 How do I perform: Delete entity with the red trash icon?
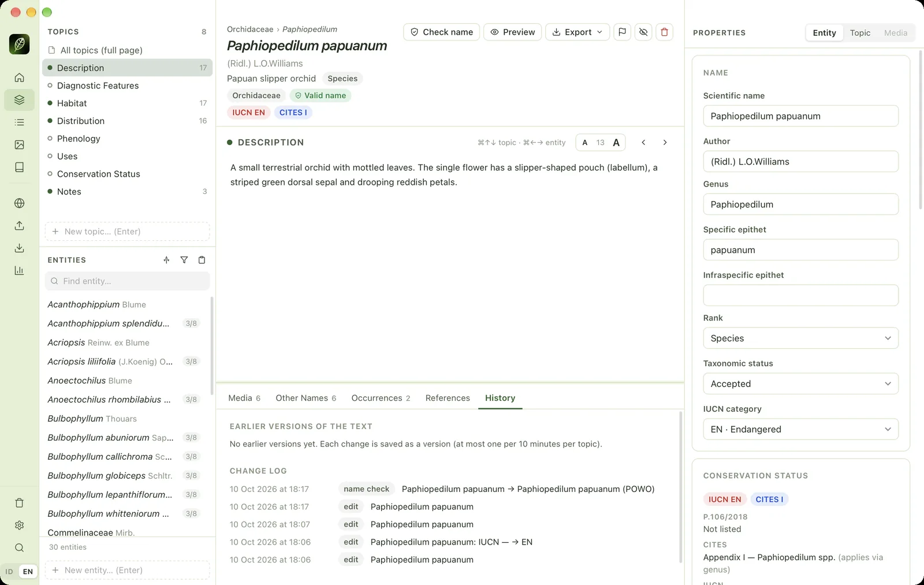(665, 32)
